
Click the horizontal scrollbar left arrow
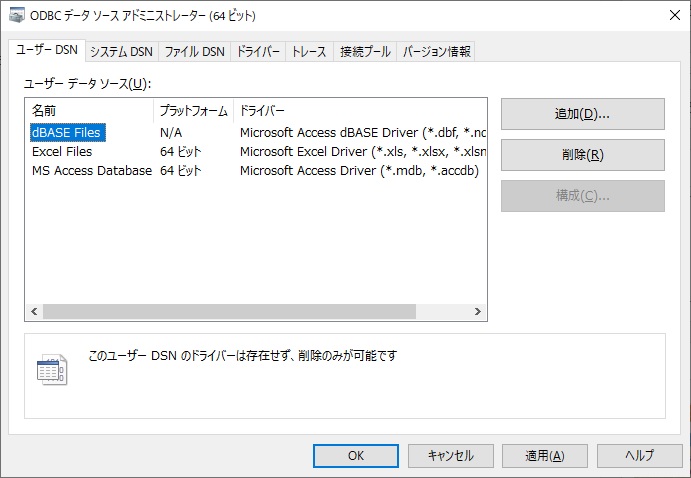click(34, 311)
